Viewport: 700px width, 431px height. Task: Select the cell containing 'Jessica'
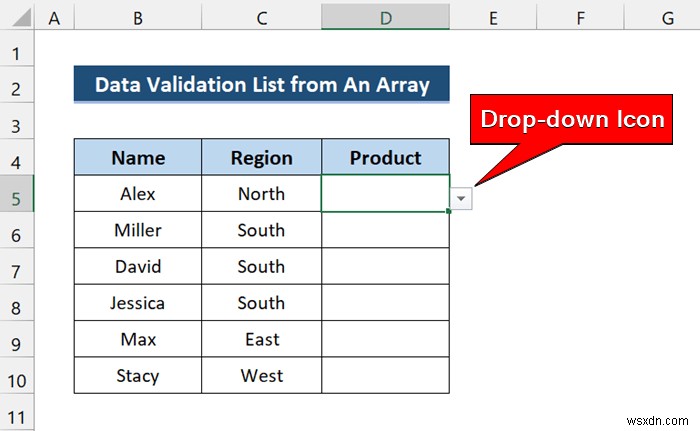point(138,302)
